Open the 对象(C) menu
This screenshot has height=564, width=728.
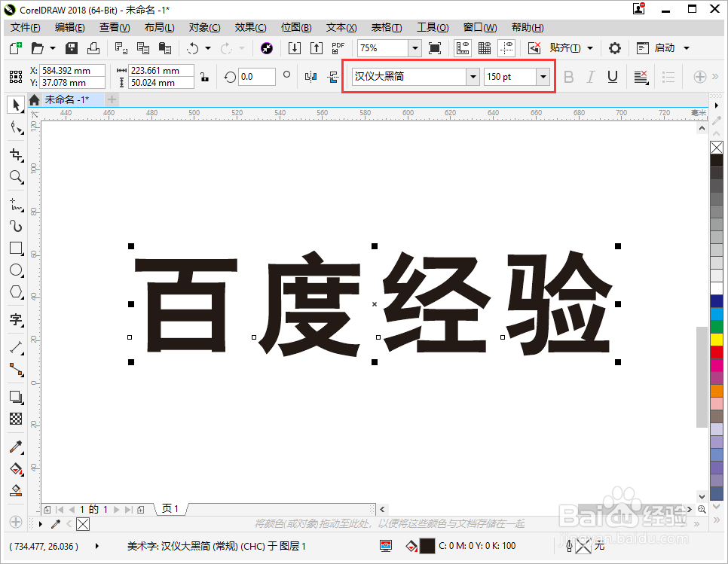click(204, 27)
